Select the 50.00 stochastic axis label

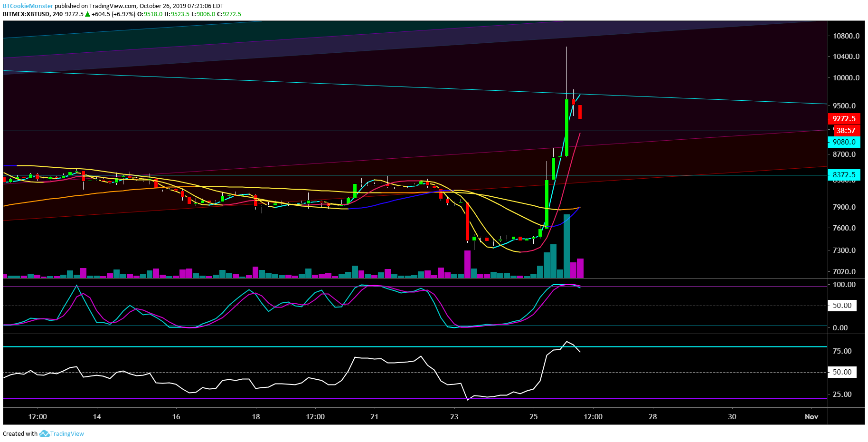pyautogui.click(x=842, y=306)
